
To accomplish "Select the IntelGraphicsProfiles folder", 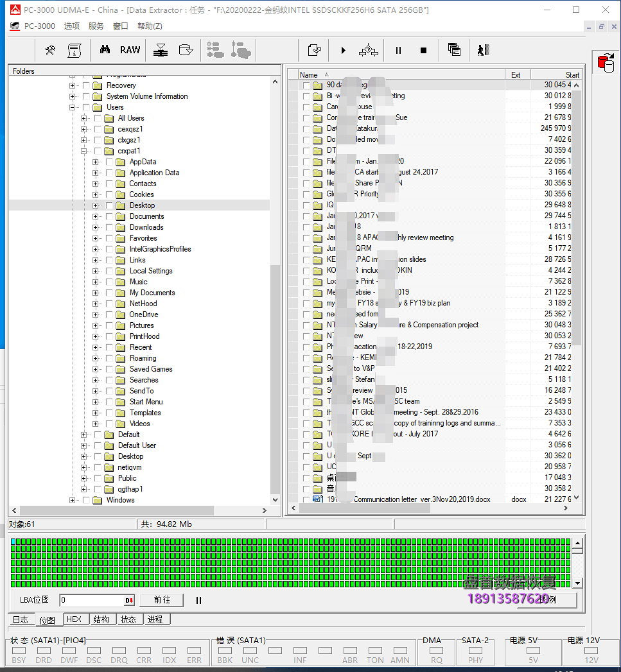I will [x=161, y=249].
